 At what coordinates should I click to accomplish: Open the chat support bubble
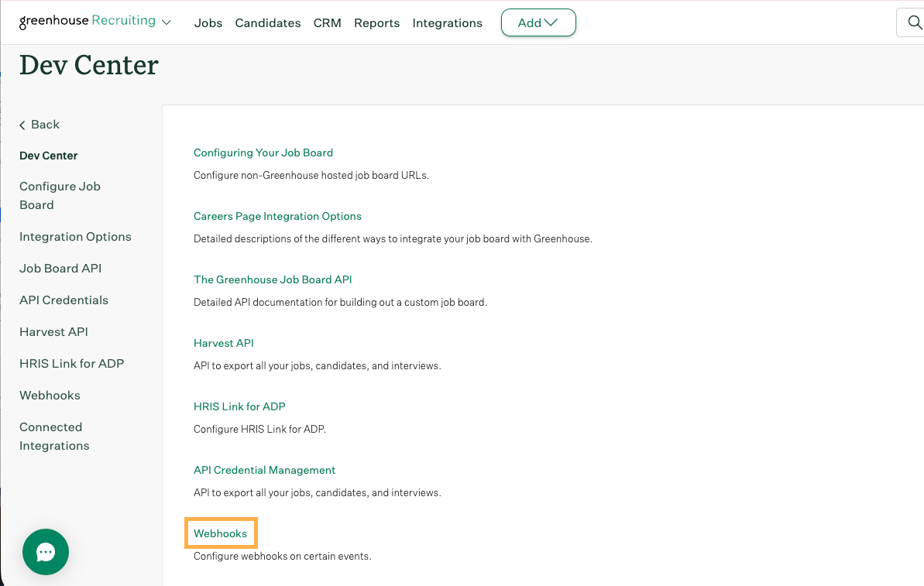tap(46, 552)
